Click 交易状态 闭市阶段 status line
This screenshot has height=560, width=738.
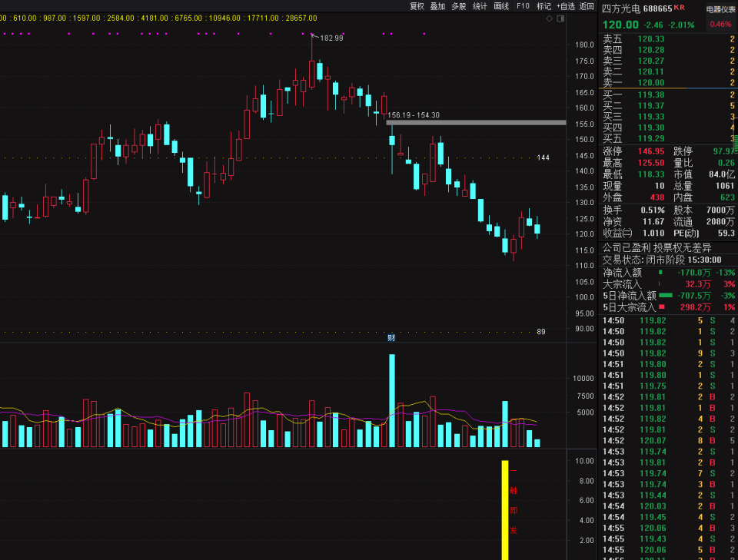(662, 260)
